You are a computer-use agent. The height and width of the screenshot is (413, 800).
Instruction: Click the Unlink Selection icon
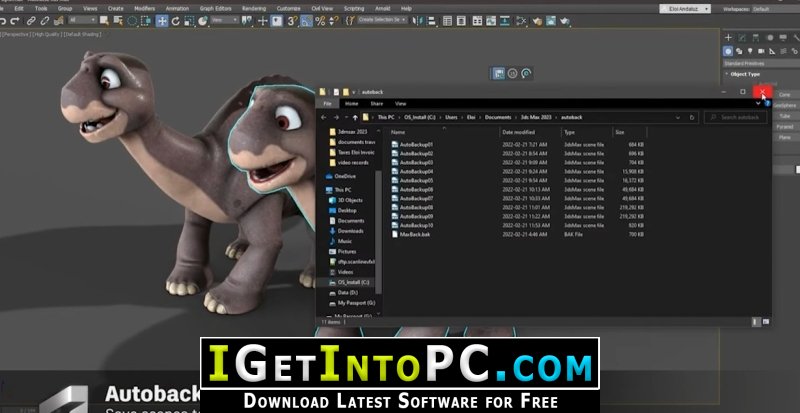tap(45, 21)
